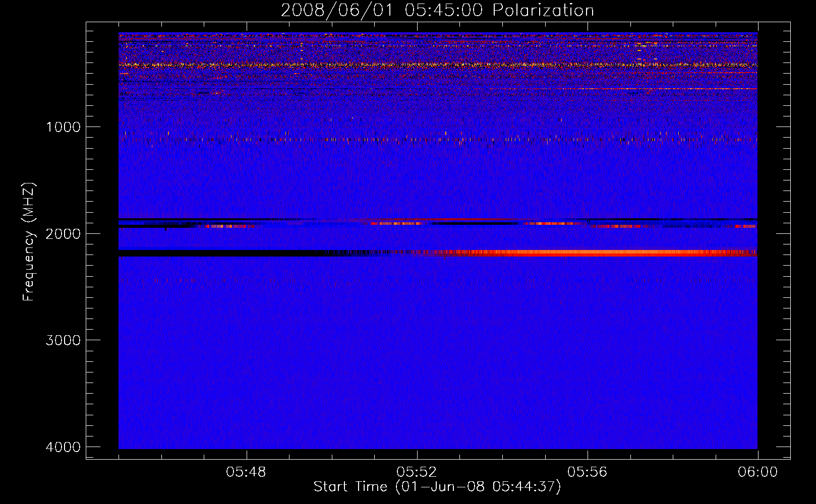Select the 'Frequency (MHZ)' axis label
The height and width of the screenshot is (504, 816).
pos(29,242)
